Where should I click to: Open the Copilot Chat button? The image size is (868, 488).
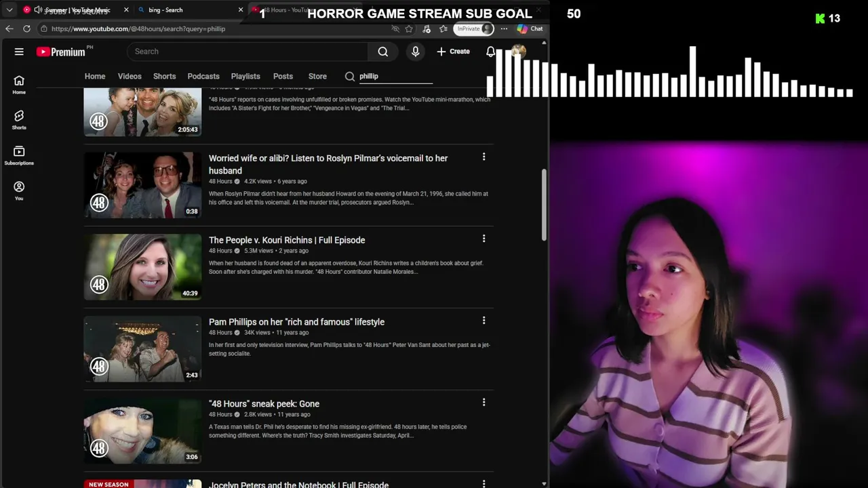[530, 28]
